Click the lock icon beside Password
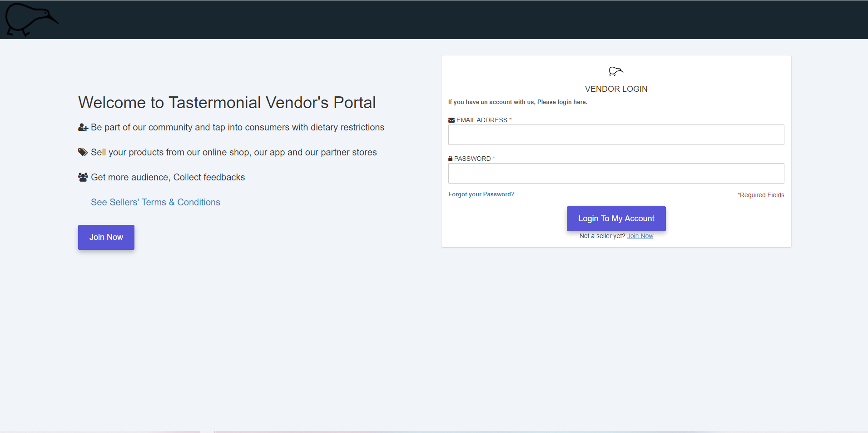This screenshot has height=433, width=868. (451, 159)
